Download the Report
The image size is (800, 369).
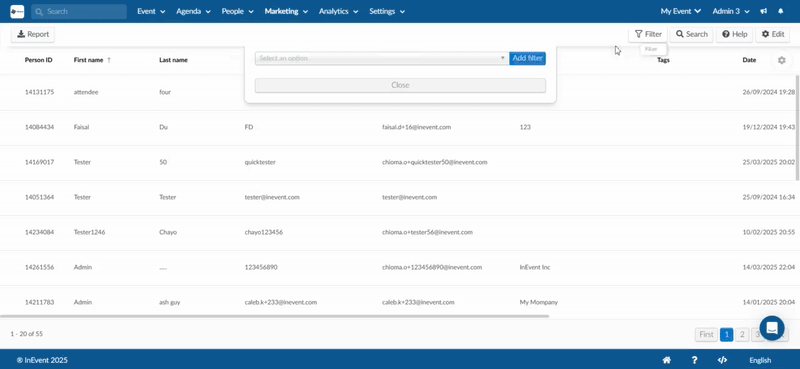pyautogui.click(x=33, y=34)
